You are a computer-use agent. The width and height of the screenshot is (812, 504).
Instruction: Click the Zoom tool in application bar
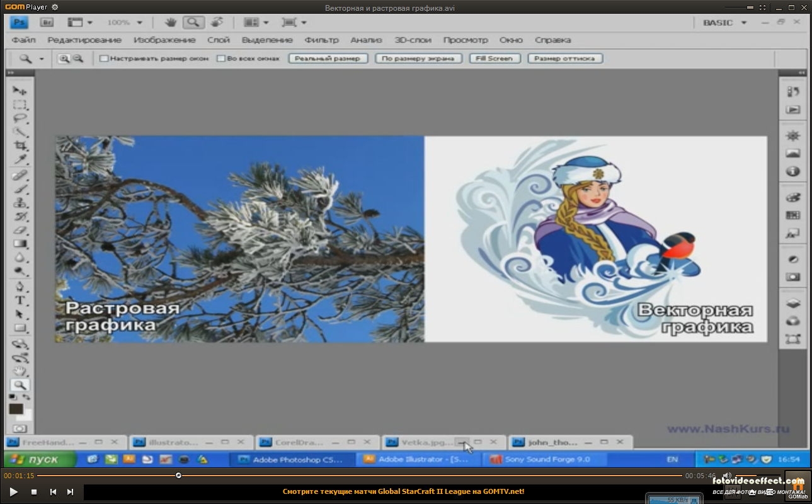click(193, 22)
